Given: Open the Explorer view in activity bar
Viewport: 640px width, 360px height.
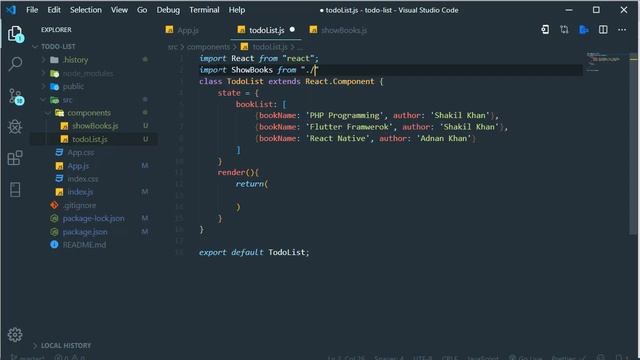Looking at the screenshot, I should 16,33.
